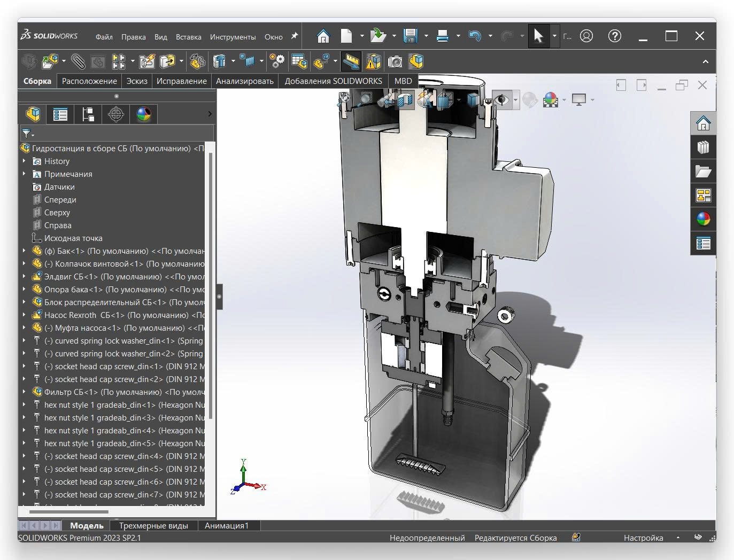Click Настройка in the status bar
The image size is (734, 560).
click(x=643, y=538)
